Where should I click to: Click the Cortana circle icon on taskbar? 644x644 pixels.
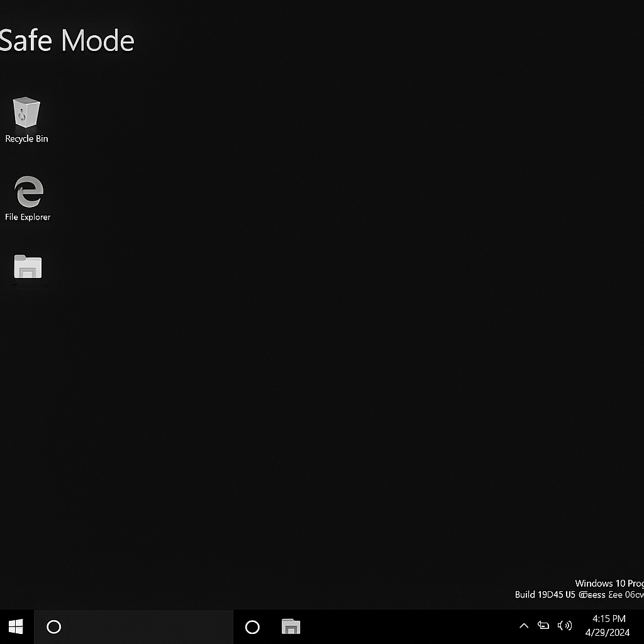(252, 626)
